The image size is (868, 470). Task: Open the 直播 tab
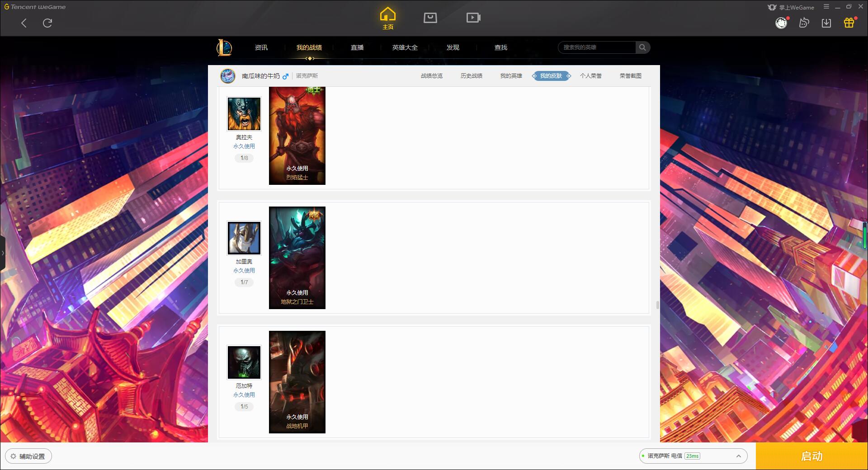click(x=357, y=47)
